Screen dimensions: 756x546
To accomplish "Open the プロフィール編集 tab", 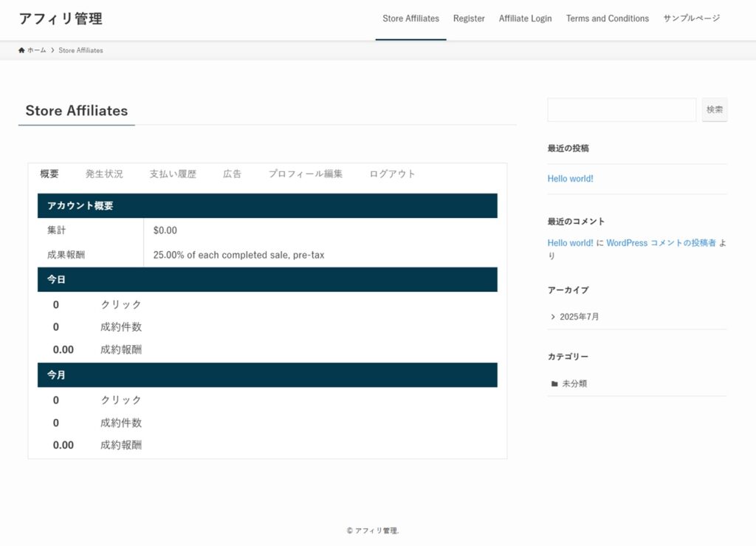I will (x=305, y=174).
